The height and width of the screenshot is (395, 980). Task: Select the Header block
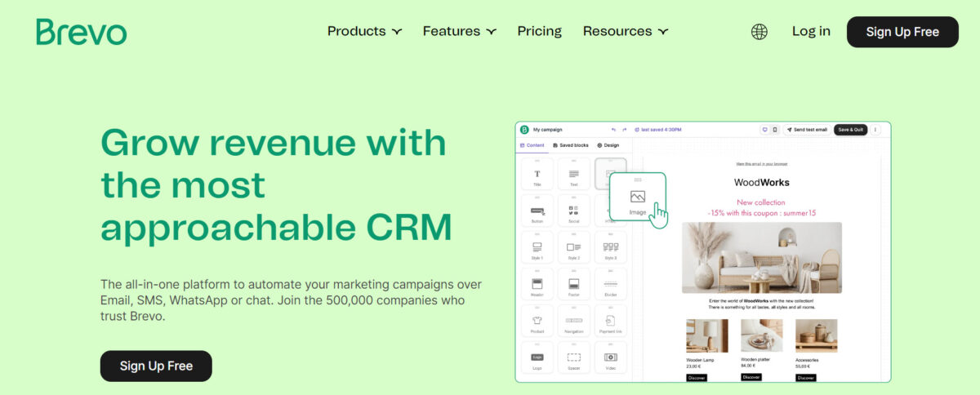click(x=537, y=285)
